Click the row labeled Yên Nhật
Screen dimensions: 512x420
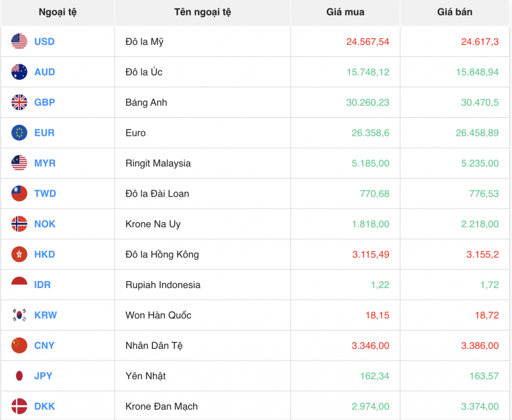[145, 376]
